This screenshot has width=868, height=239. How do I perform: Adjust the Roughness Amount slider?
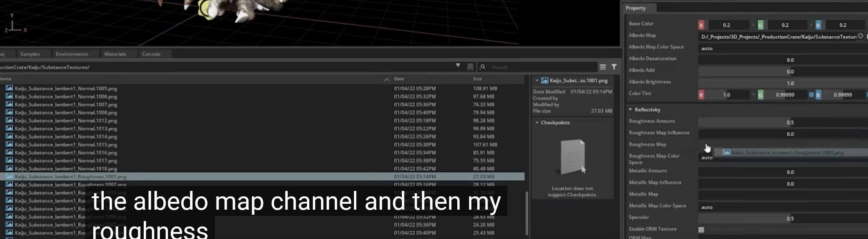pyautogui.click(x=783, y=122)
